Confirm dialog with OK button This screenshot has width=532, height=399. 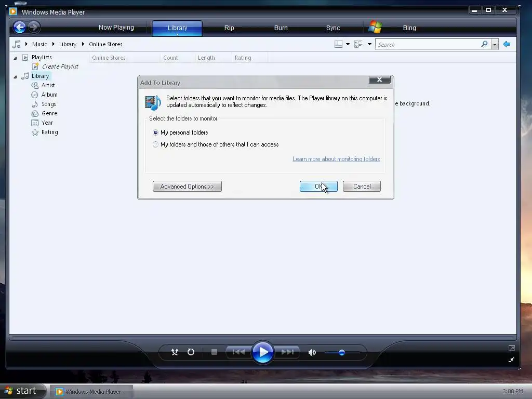[x=318, y=187]
